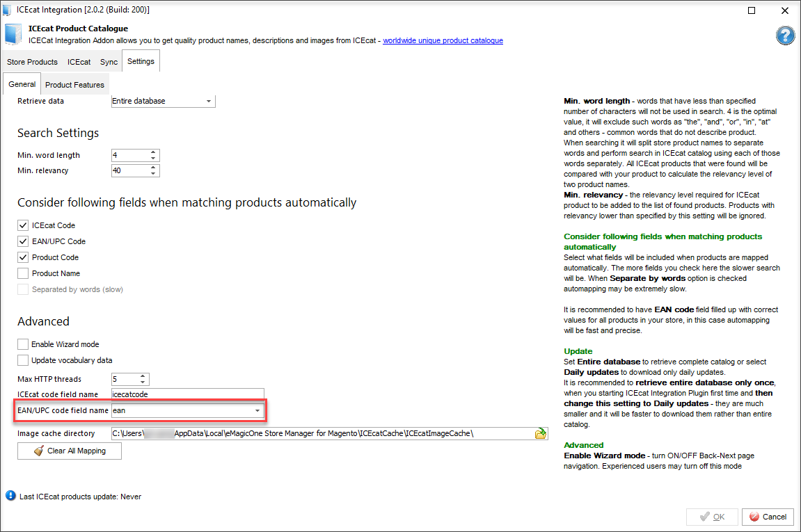The image size is (801, 532).
Task: Increase Min. word length with up arrow
Action: [154, 152]
